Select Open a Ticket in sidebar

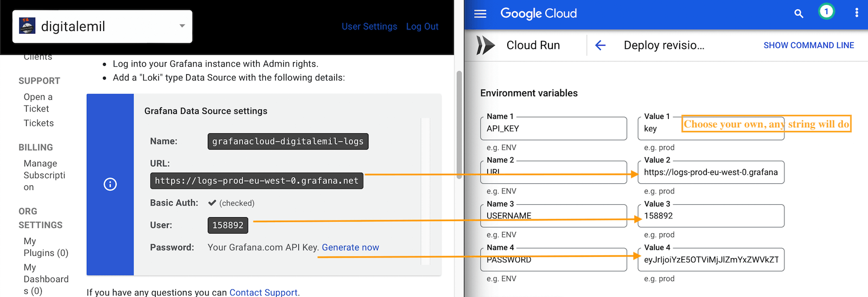pos(38,103)
